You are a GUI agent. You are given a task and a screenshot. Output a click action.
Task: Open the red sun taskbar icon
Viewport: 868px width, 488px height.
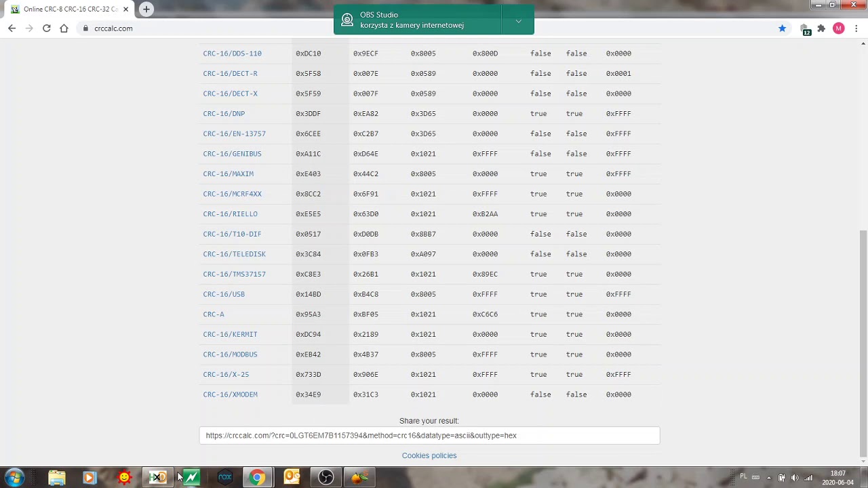124,478
